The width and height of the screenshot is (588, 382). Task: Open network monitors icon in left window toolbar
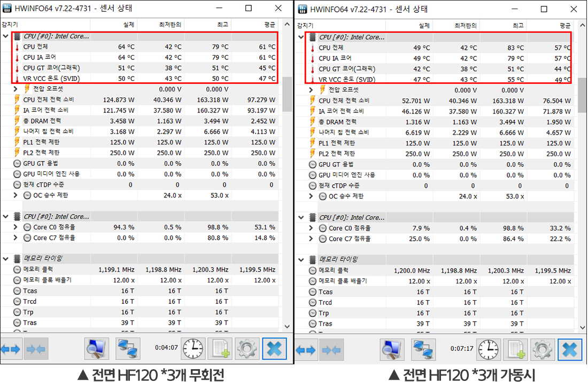[x=128, y=349]
